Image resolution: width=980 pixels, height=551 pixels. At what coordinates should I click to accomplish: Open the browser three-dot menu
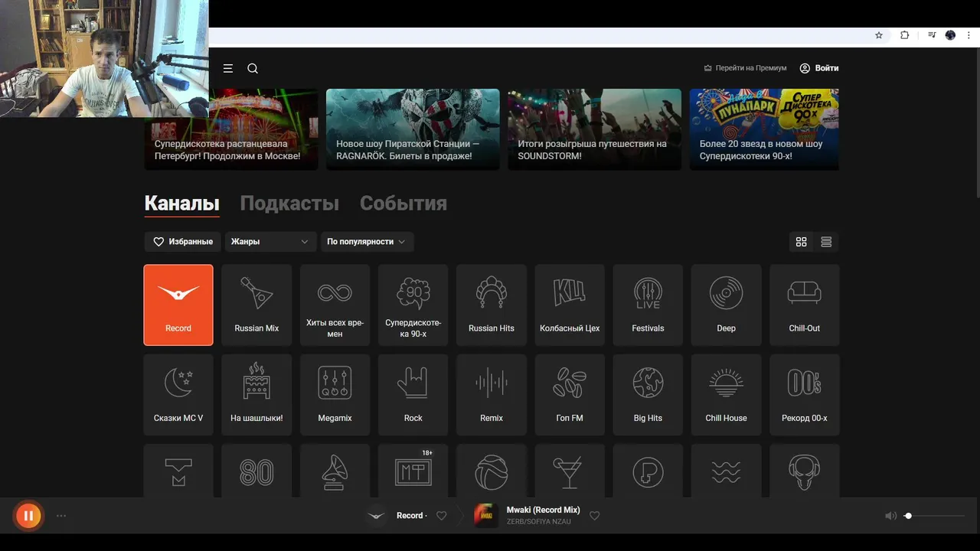[969, 35]
